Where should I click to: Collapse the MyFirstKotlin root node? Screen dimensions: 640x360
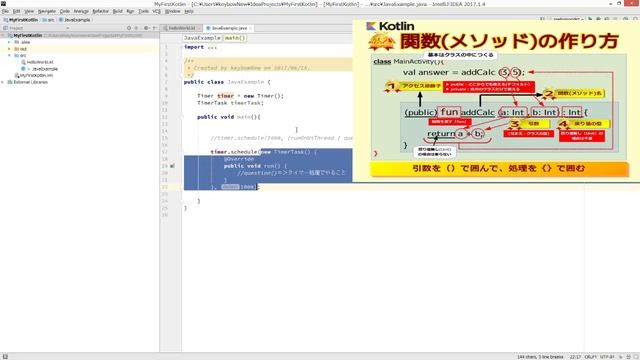(x=3, y=36)
